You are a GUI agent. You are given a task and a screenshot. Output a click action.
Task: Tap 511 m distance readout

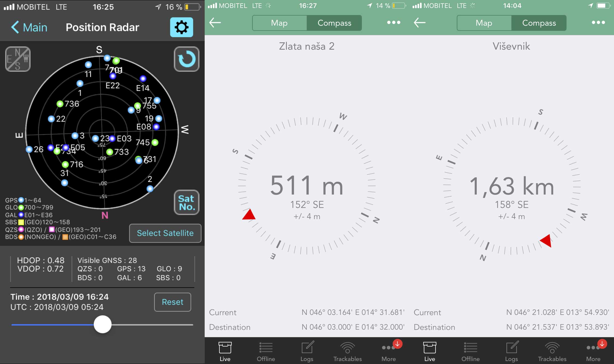[x=307, y=186]
